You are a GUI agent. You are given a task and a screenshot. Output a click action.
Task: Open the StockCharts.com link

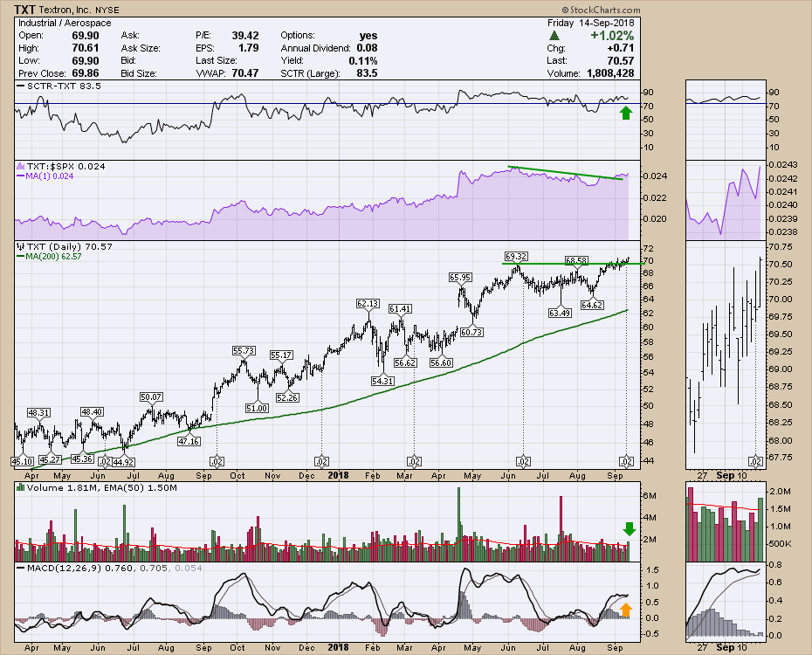[x=601, y=10]
